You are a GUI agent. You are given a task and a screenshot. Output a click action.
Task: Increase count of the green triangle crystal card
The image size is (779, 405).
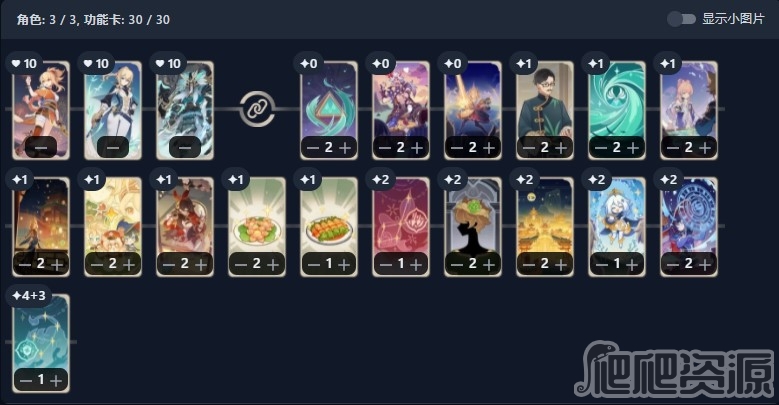[x=344, y=148]
